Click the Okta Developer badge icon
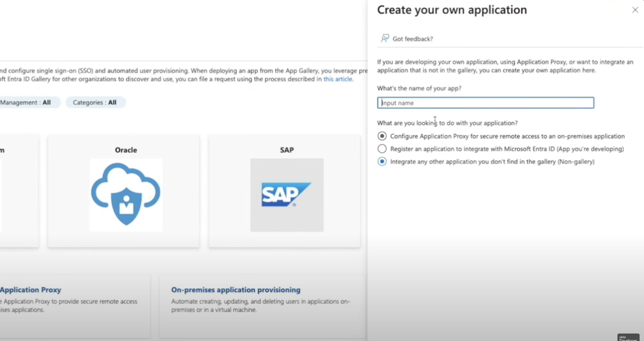The height and width of the screenshot is (341, 644). [x=628, y=338]
